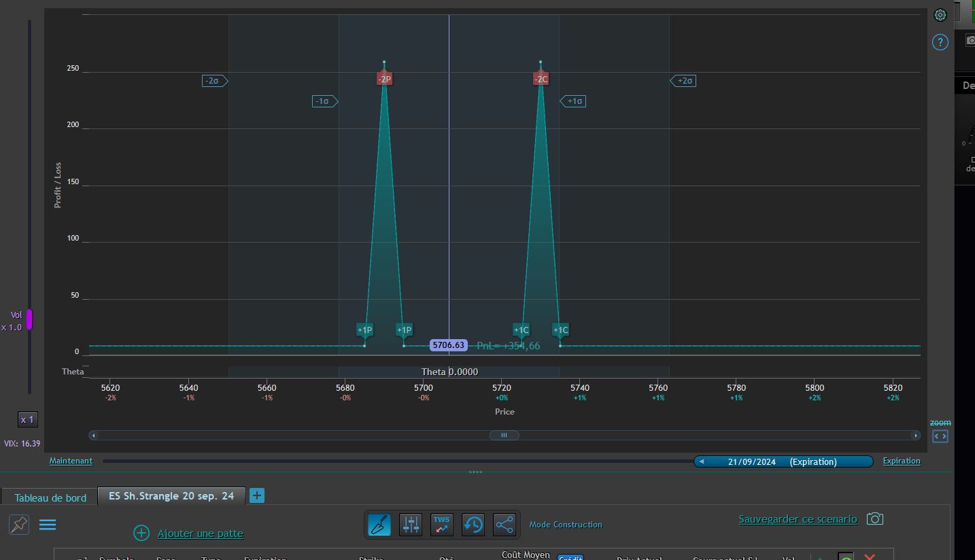Click the purple Vol slider handle
The width and height of the screenshot is (975, 560).
point(29,319)
